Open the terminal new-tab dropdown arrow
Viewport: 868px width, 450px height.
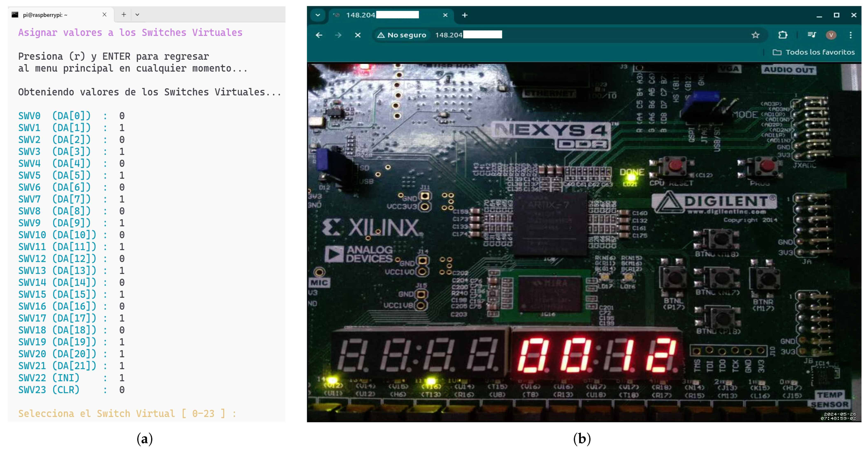coord(137,15)
